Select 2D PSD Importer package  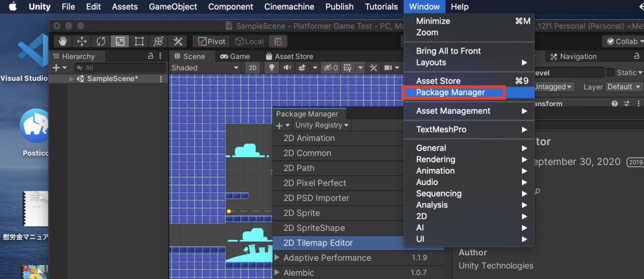pos(338,198)
